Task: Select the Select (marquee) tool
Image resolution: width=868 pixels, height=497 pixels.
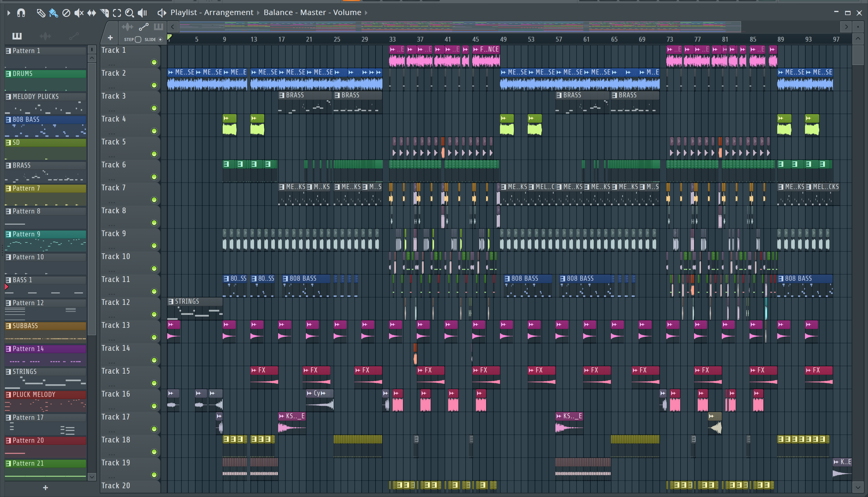Action: coord(117,13)
